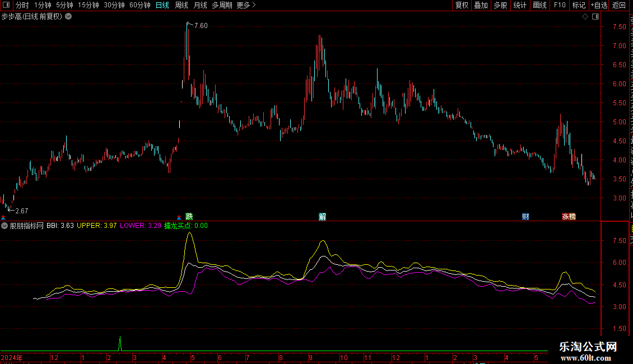Click the 解 event marker

click(x=322, y=217)
